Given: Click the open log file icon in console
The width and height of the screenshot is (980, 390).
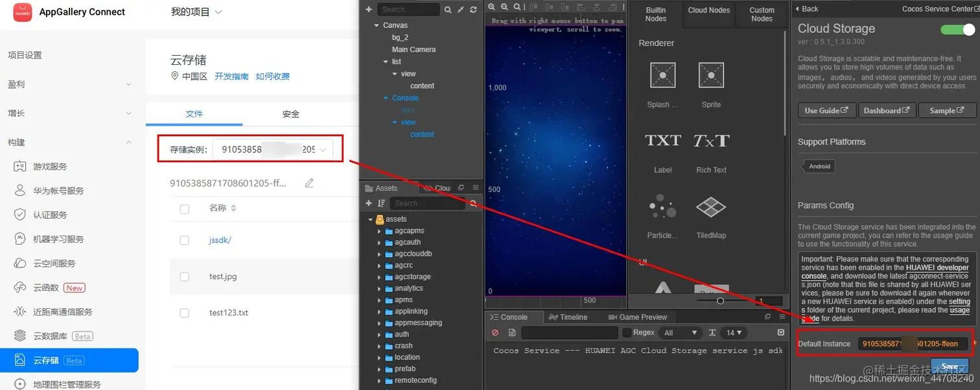Looking at the screenshot, I should (512, 332).
